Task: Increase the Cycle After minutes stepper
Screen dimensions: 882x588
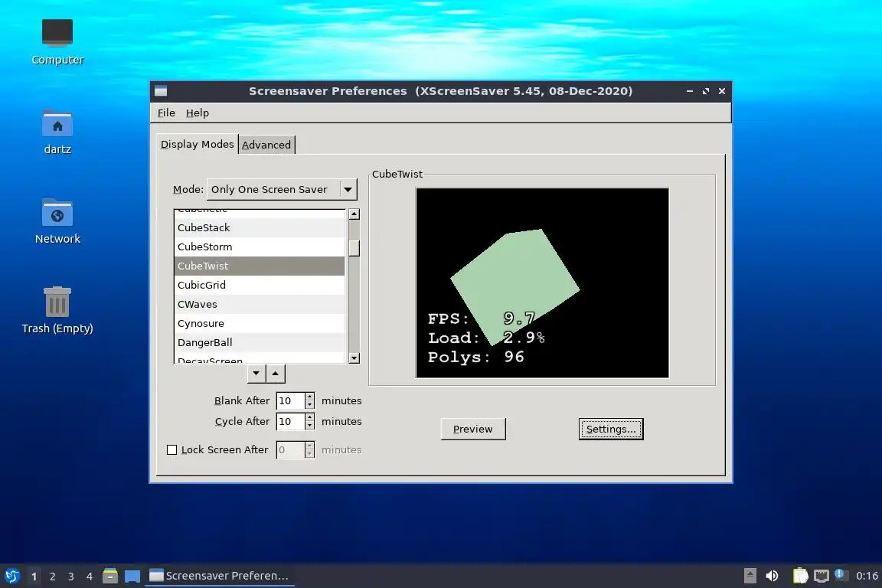Action: tap(309, 417)
